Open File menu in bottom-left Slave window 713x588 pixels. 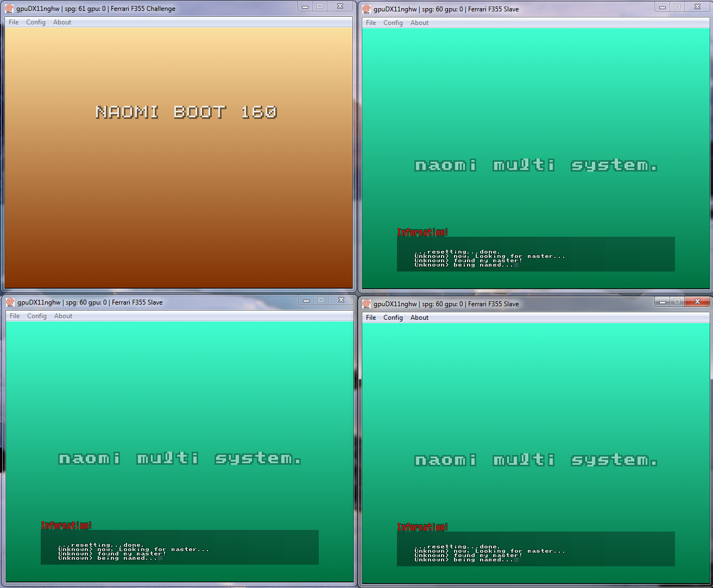coord(15,316)
